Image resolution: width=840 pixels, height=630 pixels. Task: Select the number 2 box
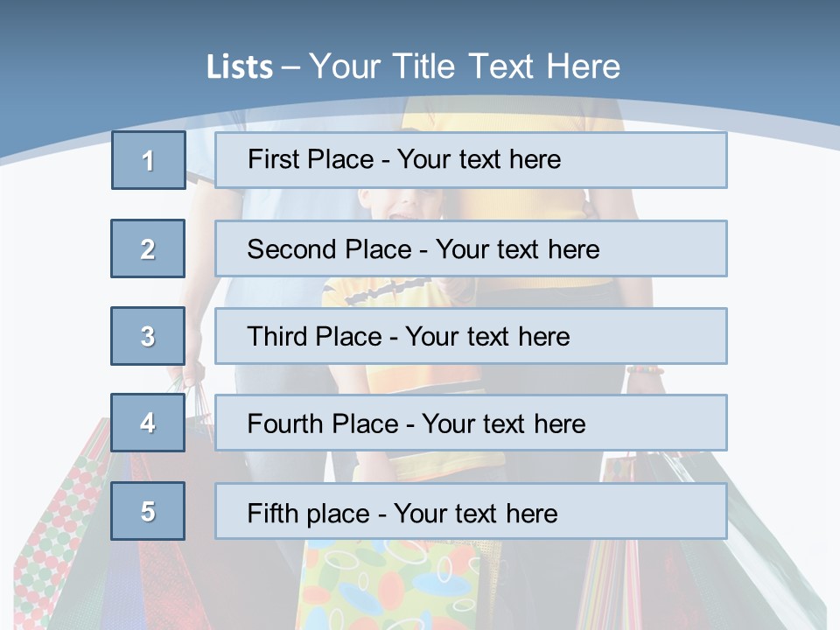click(x=148, y=248)
